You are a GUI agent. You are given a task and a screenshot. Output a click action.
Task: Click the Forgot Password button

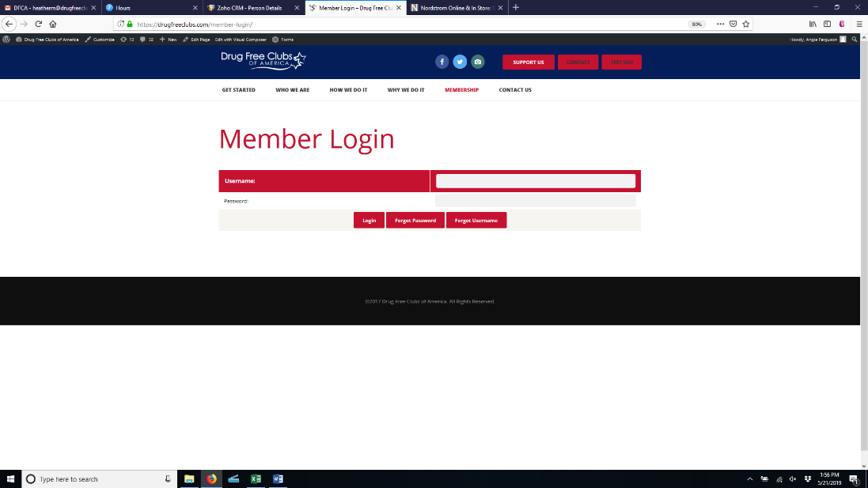click(415, 221)
